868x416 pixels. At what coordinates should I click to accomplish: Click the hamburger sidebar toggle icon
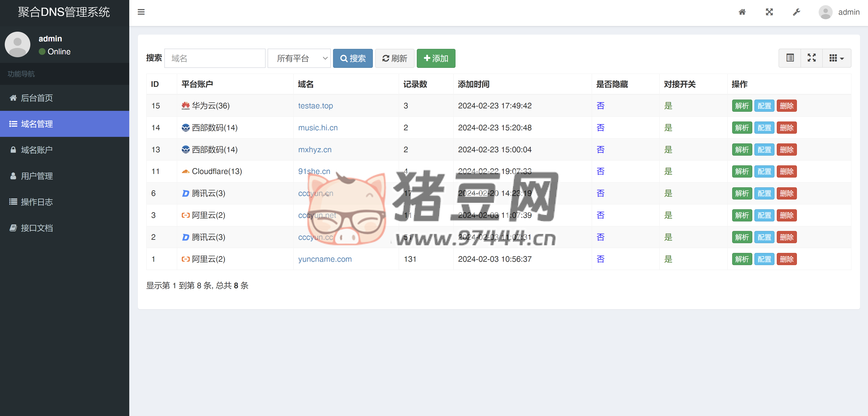141,12
